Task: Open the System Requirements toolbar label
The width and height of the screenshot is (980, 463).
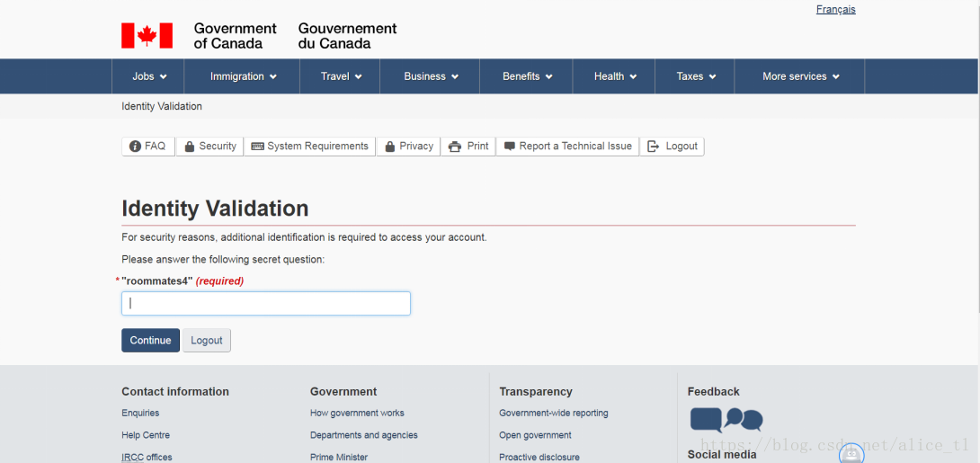Action: [318, 147]
